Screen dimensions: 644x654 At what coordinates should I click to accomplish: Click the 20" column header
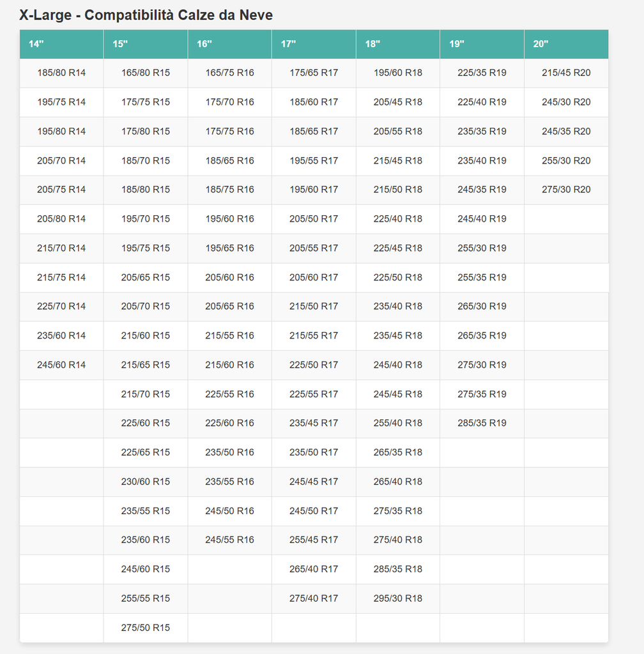(540, 44)
